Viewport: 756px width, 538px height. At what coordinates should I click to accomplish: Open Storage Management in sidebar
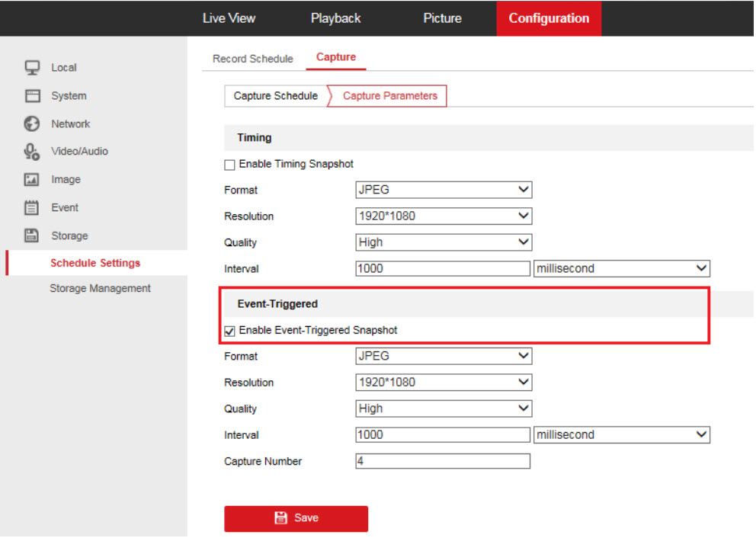coord(100,288)
